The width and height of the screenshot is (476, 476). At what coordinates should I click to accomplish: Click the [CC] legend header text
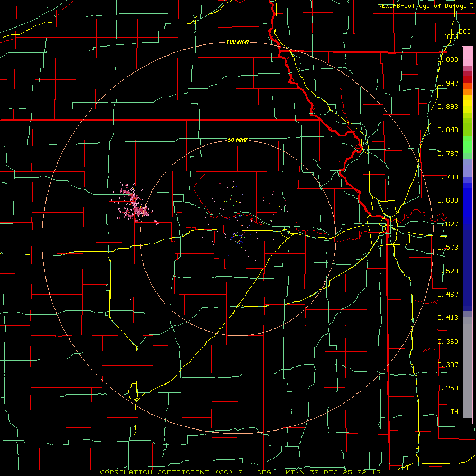452,36
